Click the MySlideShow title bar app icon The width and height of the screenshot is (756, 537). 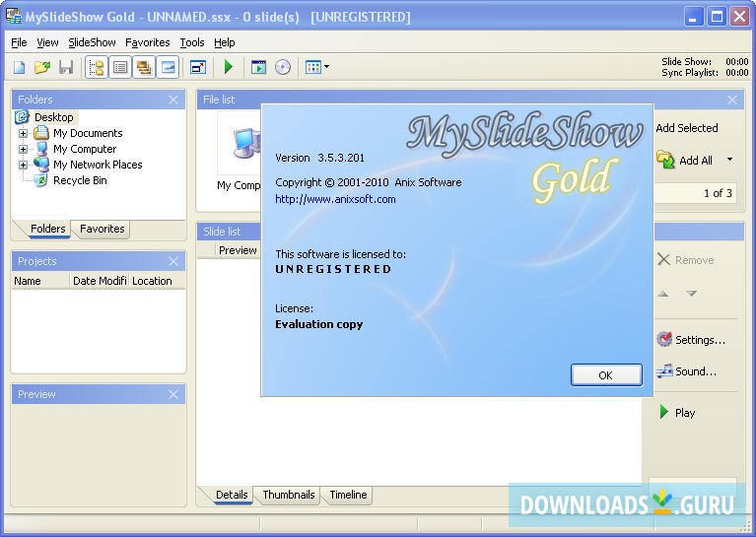(14, 17)
